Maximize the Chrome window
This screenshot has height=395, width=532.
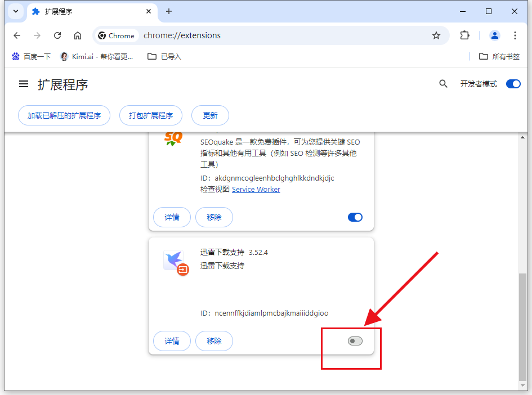[489, 11]
